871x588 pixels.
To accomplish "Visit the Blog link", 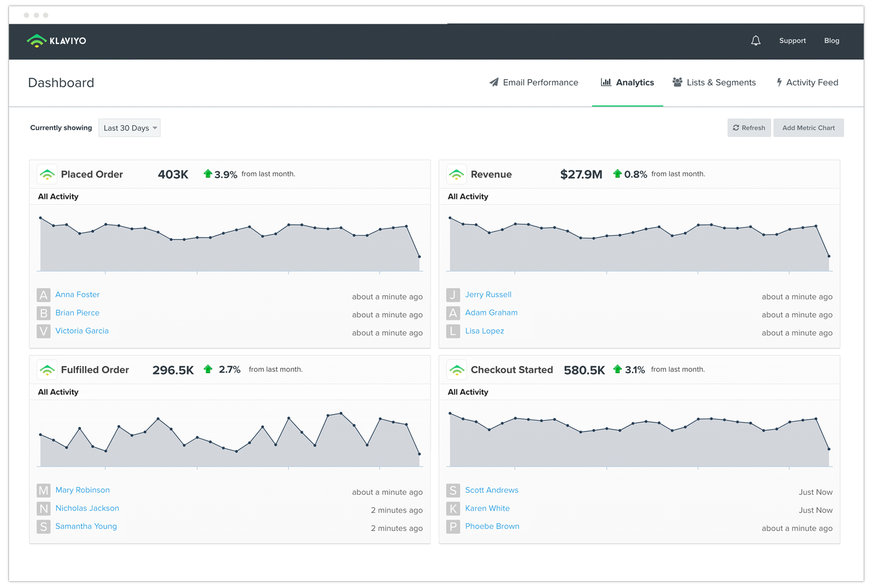I will click(832, 41).
